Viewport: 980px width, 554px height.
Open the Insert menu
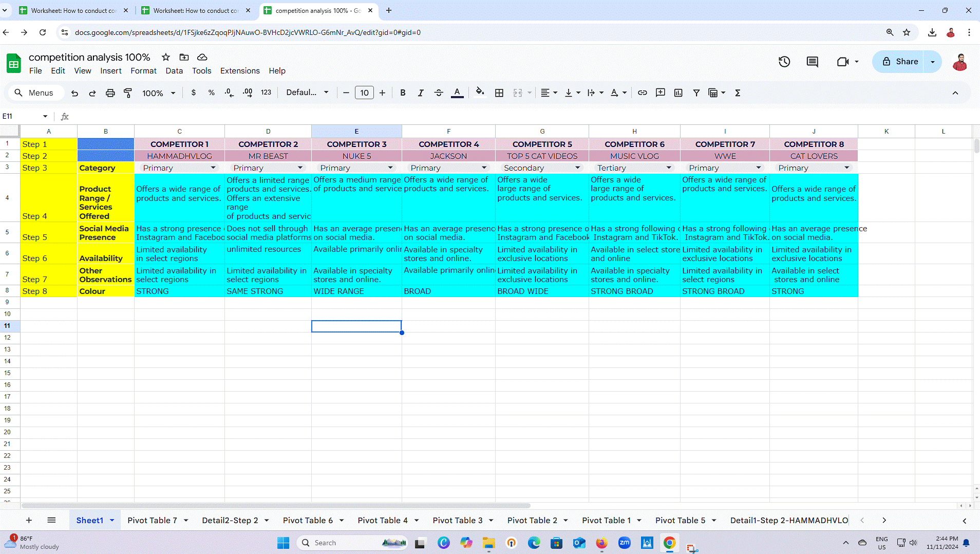pos(111,71)
